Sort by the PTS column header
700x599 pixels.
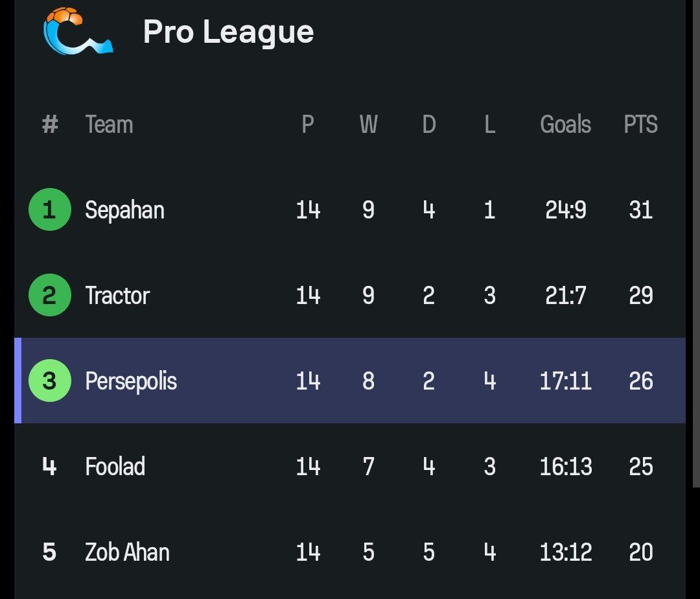pos(640,124)
